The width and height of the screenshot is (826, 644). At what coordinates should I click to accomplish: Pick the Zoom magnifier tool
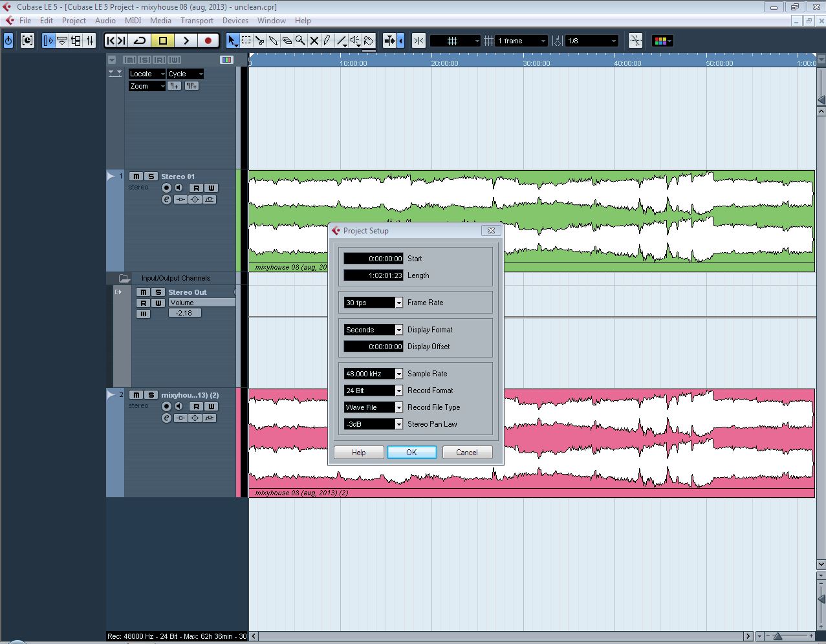[x=300, y=41]
